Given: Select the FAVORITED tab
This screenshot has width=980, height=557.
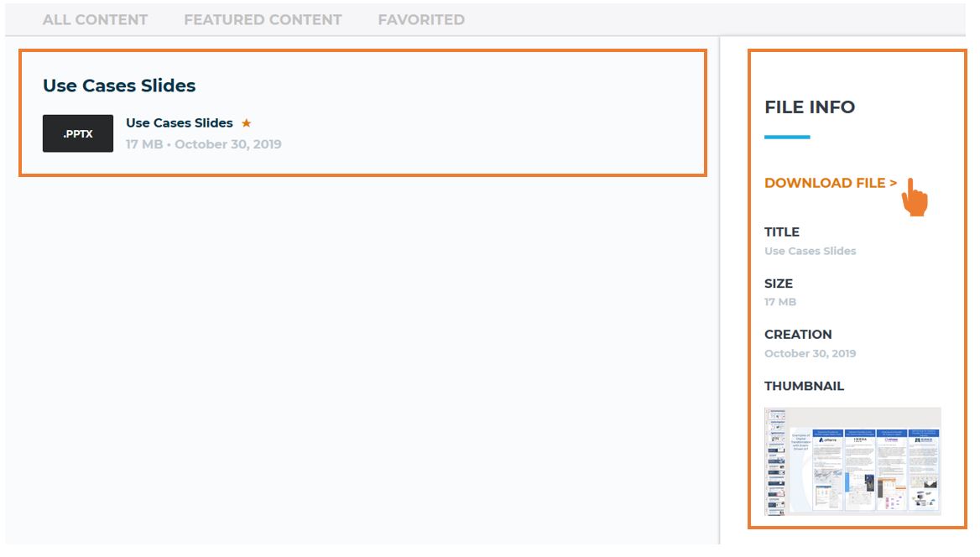Looking at the screenshot, I should (x=421, y=19).
